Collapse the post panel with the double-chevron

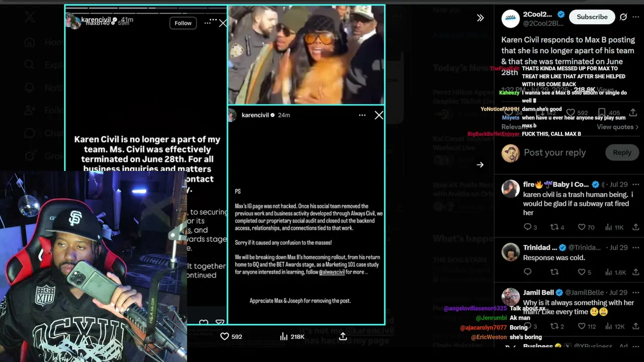[480, 18]
